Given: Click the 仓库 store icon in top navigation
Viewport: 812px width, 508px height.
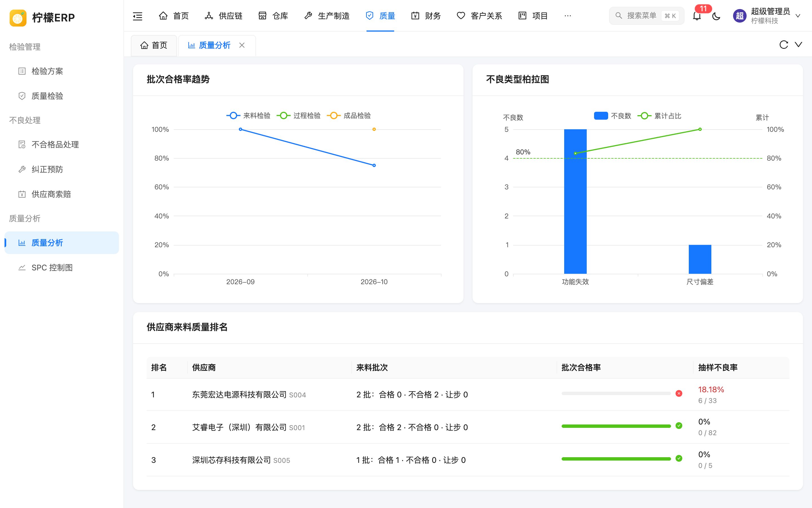Looking at the screenshot, I should coord(262,16).
